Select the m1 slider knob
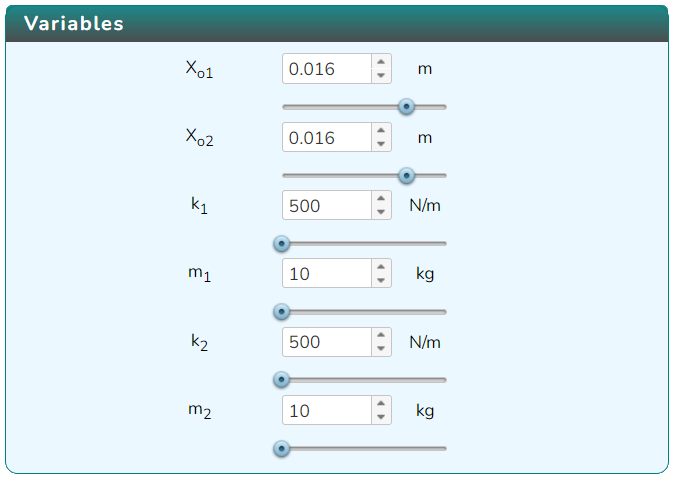This screenshot has height=481, width=676. (x=282, y=312)
